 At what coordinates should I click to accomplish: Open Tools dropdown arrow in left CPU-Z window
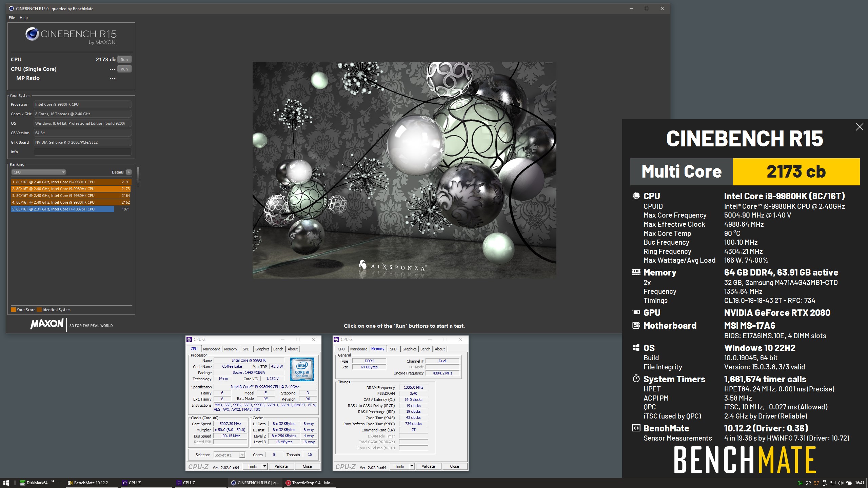click(264, 467)
